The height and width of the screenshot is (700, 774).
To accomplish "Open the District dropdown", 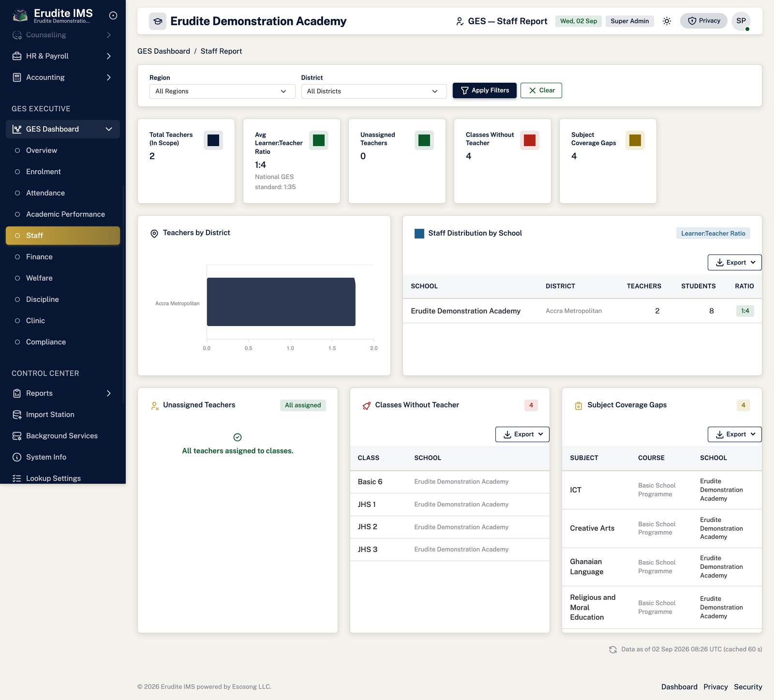I will (374, 91).
